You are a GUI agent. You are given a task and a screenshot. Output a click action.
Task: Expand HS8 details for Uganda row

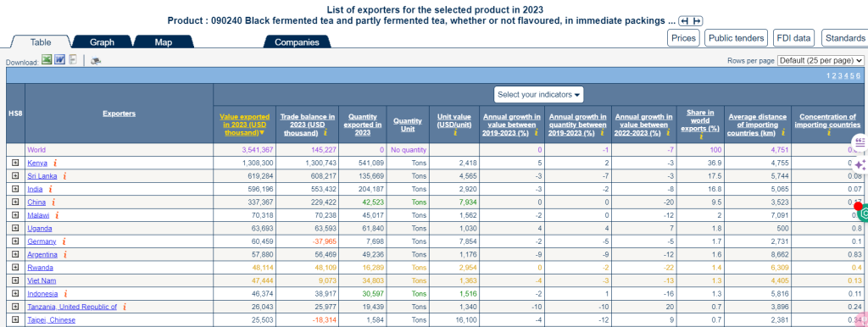click(15, 228)
